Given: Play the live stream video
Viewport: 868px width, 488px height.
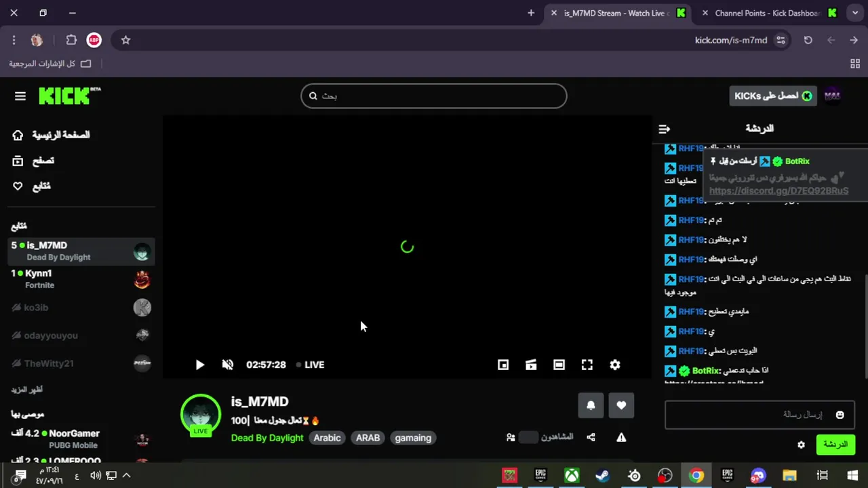Looking at the screenshot, I should pyautogui.click(x=199, y=365).
